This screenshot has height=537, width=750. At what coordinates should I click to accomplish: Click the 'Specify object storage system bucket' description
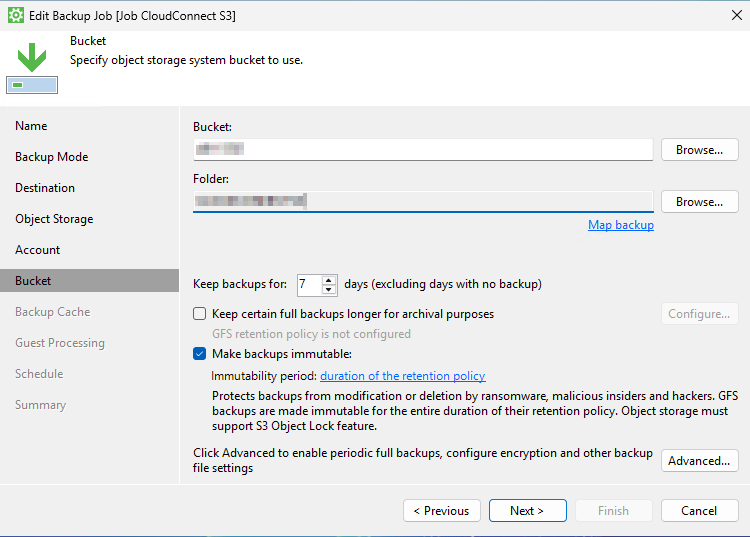187,60
